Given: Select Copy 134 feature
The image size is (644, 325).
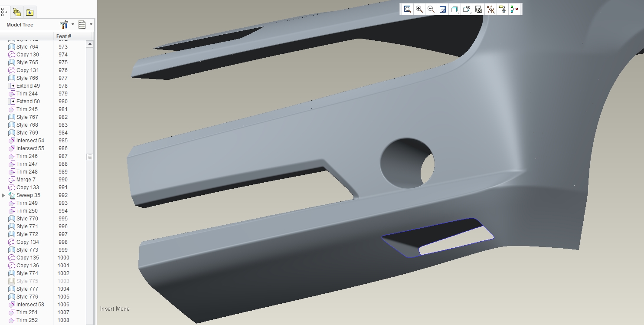Looking at the screenshot, I should 27,242.
